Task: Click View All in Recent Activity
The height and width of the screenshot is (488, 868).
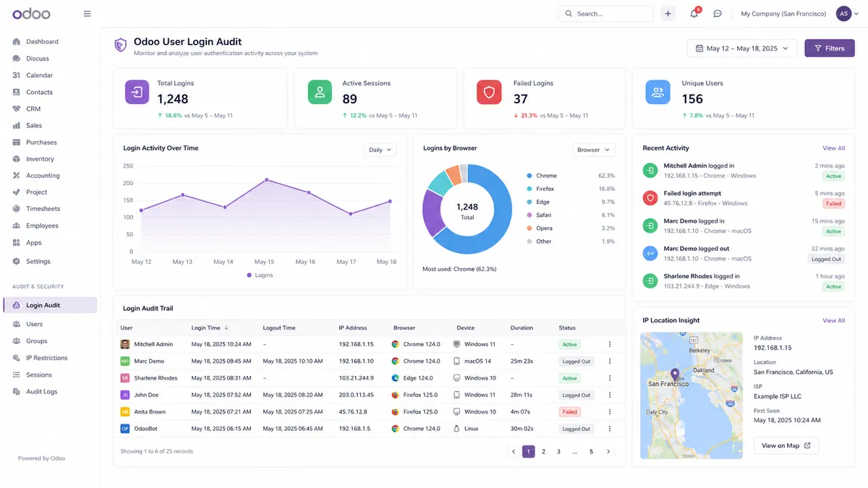Action: click(833, 148)
